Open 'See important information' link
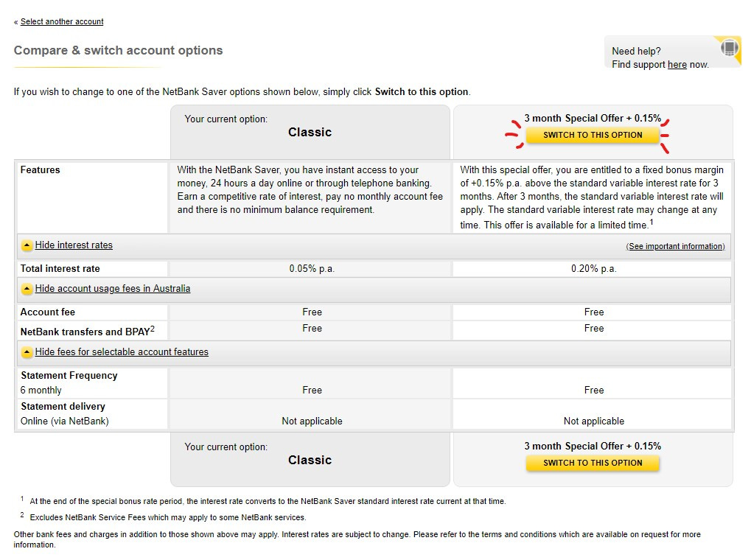The width and height of the screenshot is (751, 560). (x=675, y=246)
